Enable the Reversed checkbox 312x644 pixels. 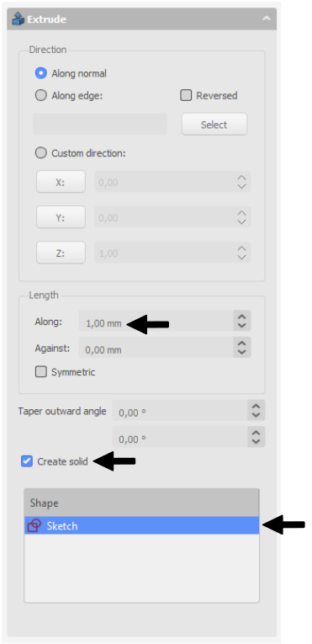(186, 96)
